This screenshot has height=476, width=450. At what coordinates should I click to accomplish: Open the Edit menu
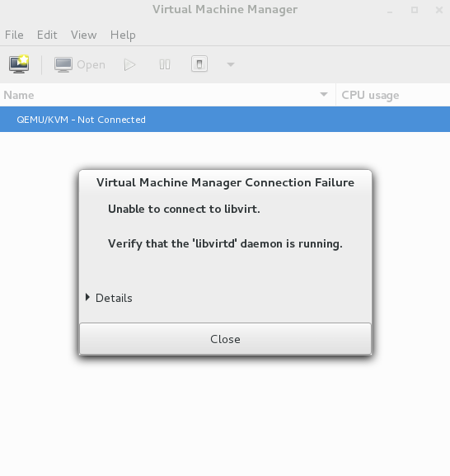(x=47, y=35)
